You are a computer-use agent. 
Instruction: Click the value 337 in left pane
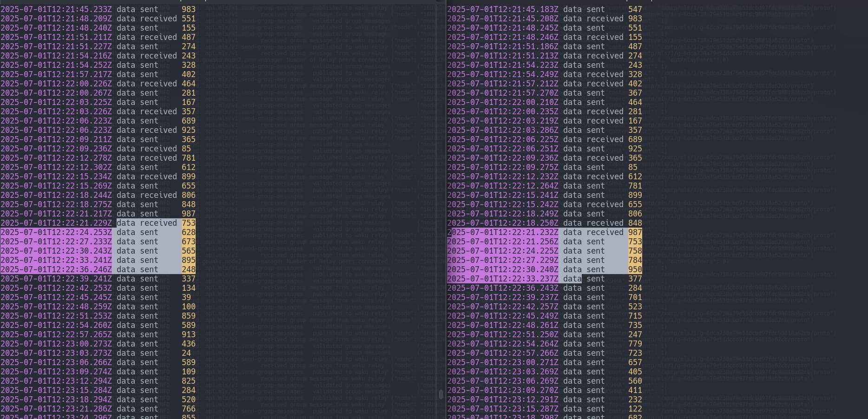click(188, 279)
